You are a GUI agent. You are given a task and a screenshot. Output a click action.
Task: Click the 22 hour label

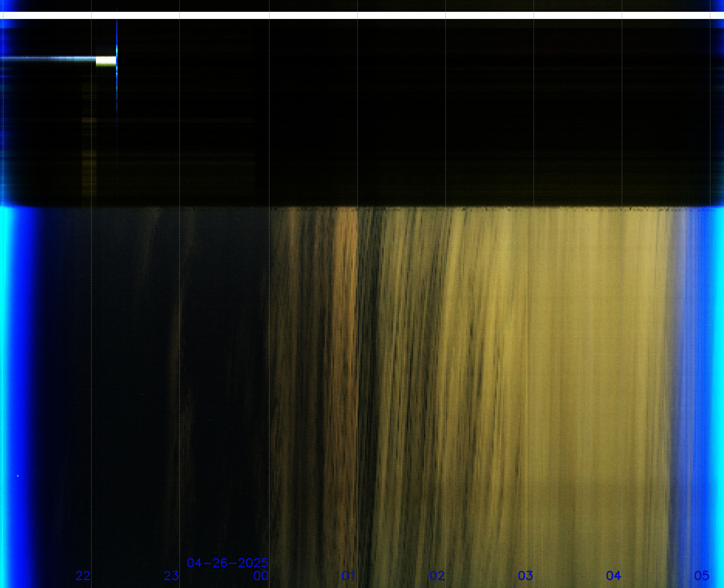coord(83,575)
